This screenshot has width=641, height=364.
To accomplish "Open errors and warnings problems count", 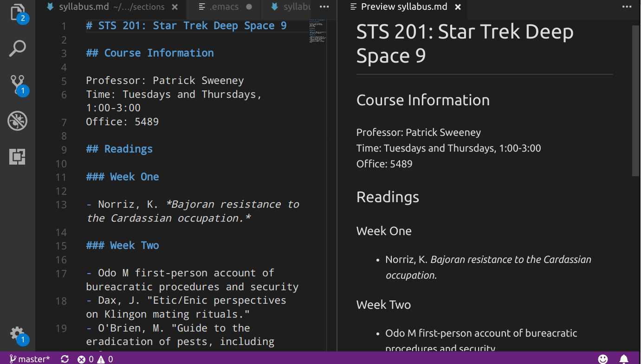I will point(95,359).
